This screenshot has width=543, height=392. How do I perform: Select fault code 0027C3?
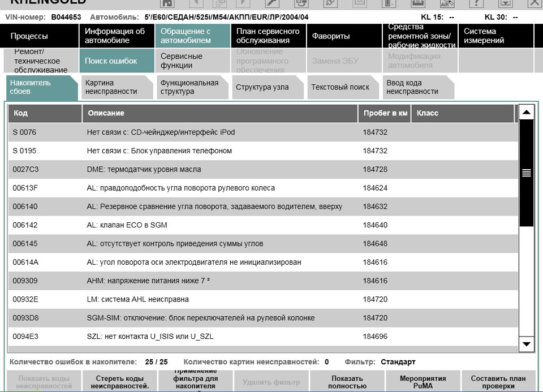pyautogui.click(x=25, y=170)
